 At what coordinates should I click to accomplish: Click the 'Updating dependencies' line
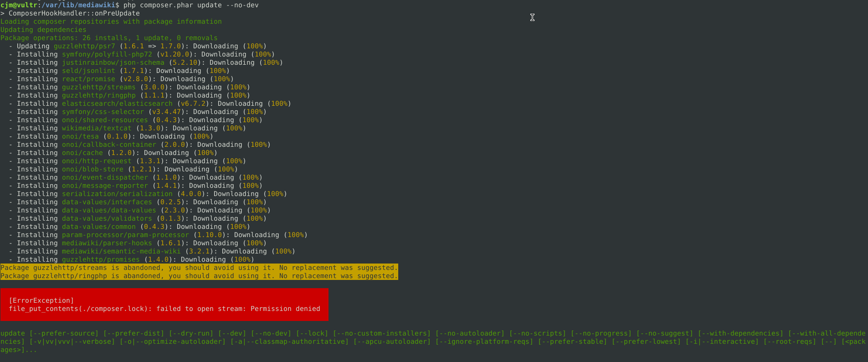click(43, 30)
